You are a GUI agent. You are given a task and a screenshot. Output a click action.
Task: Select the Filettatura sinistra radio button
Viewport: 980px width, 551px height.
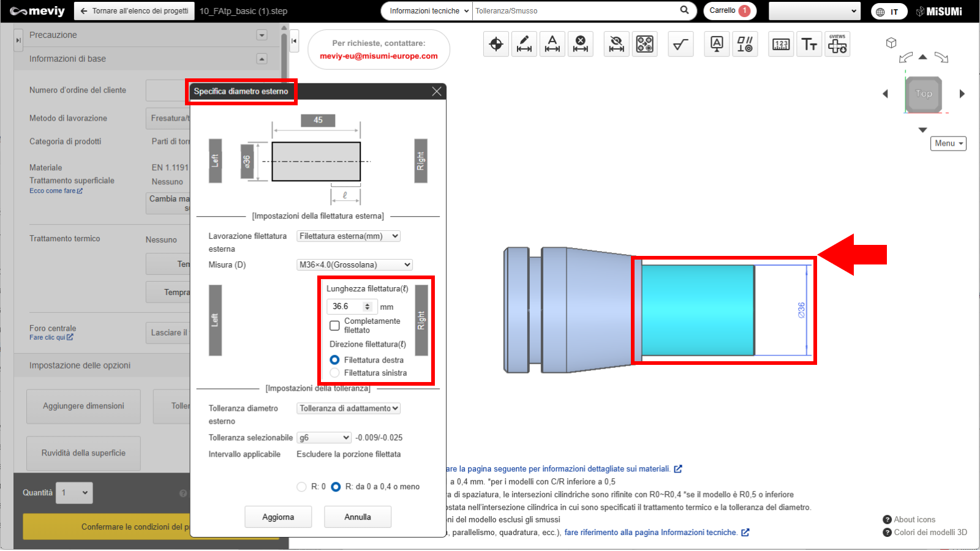[335, 373]
